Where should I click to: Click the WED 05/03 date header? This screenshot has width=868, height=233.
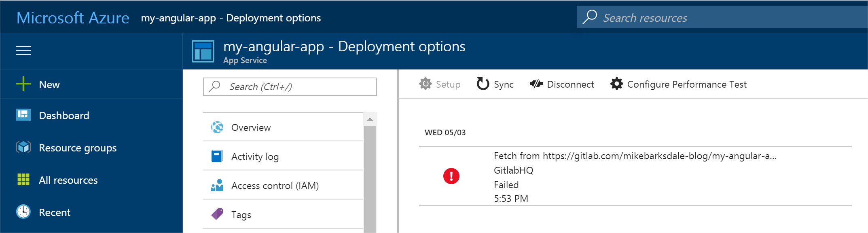[x=445, y=132]
